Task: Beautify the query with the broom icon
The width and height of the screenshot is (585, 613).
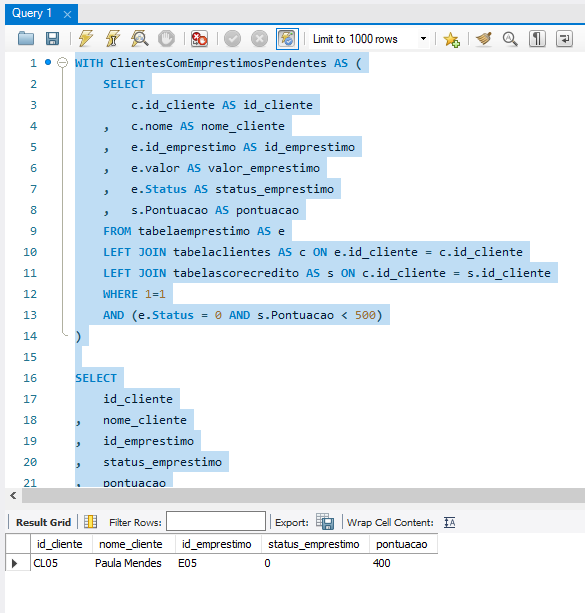Action: pyautogui.click(x=484, y=39)
